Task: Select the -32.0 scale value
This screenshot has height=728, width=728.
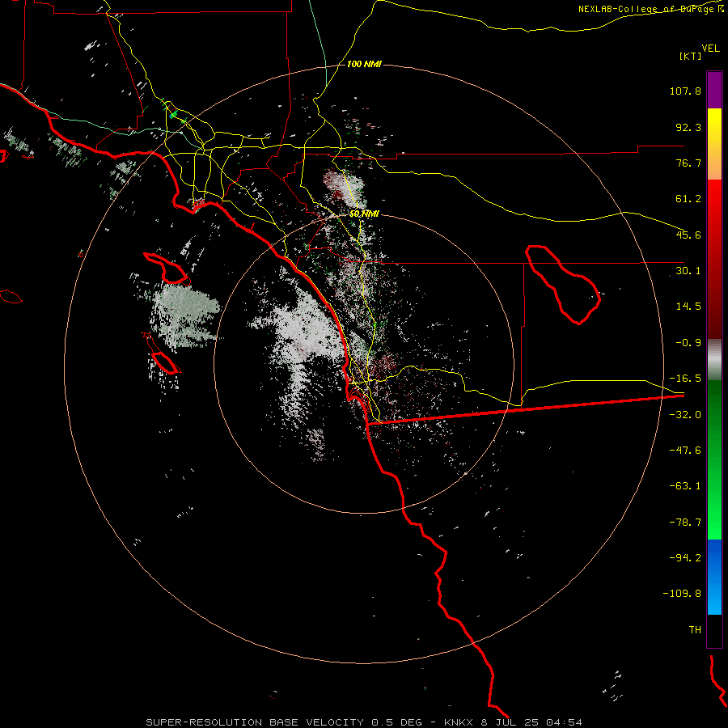Action: point(685,415)
